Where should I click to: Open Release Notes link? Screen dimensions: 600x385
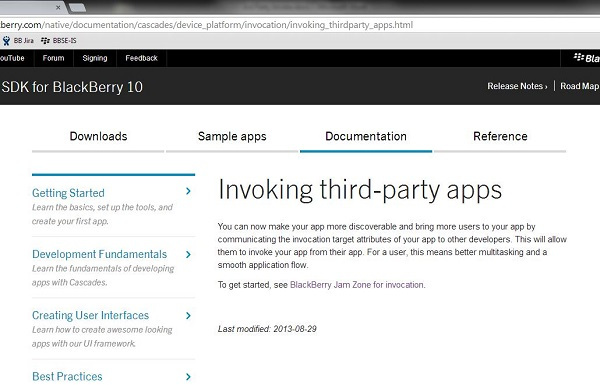pyautogui.click(x=517, y=86)
